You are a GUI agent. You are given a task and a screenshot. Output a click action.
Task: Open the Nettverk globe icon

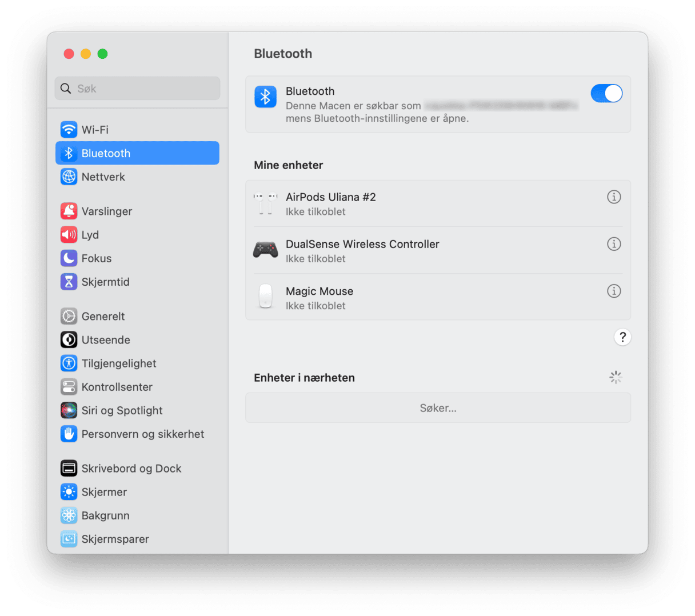[69, 177]
